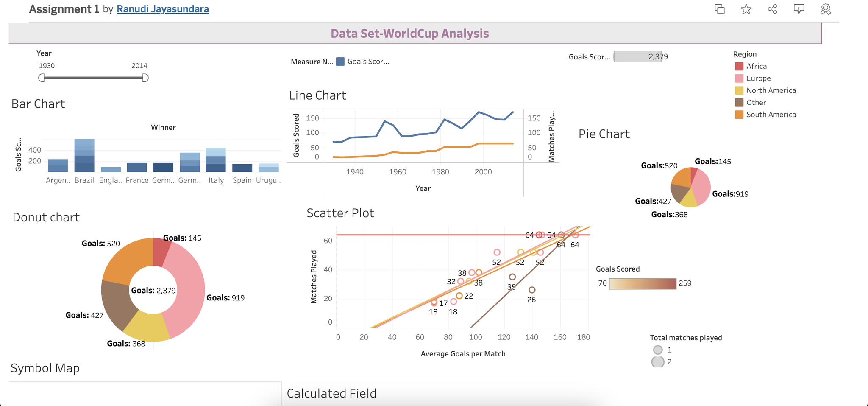Screen dimensions: 868x406
Task: Select size legend circle labeled 2
Action: point(658,362)
